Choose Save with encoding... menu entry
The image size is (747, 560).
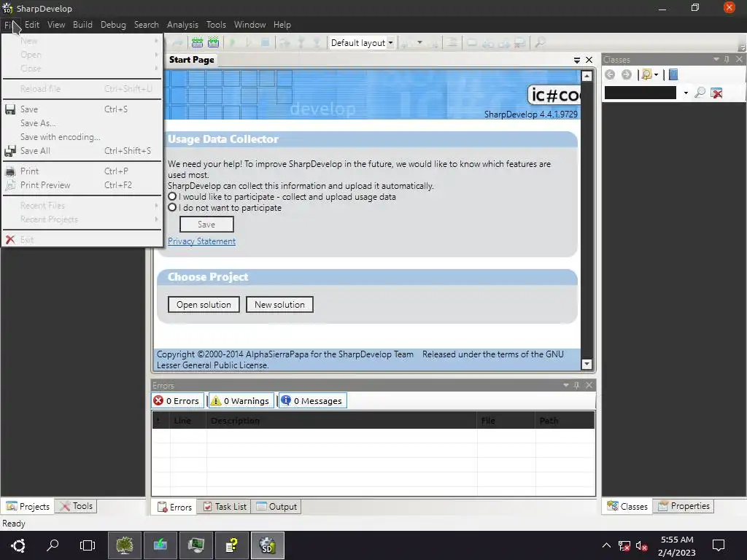(82, 137)
